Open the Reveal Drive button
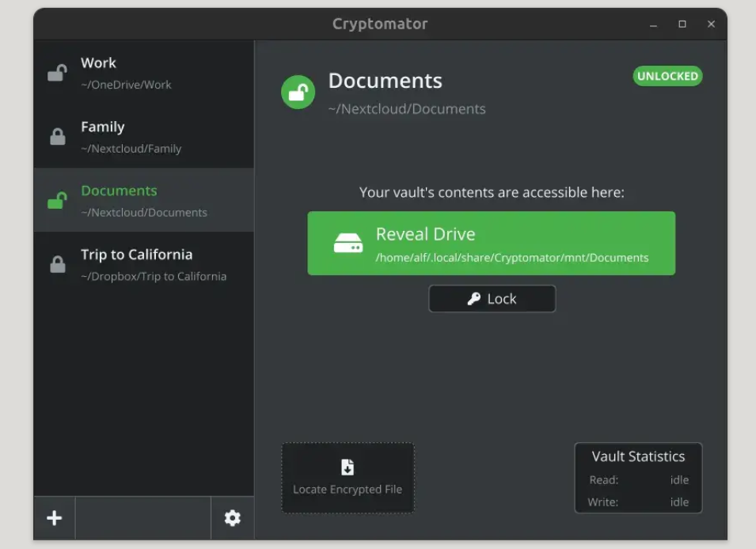The width and height of the screenshot is (756, 549). [x=492, y=244]
